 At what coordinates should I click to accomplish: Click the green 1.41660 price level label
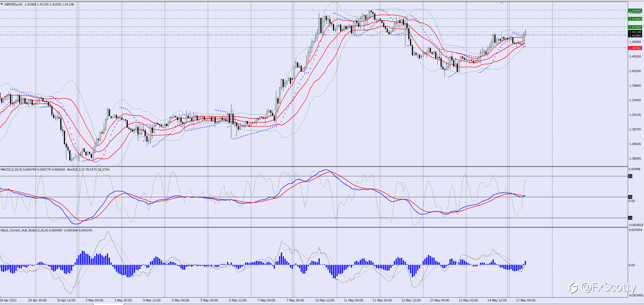(635, 11)
